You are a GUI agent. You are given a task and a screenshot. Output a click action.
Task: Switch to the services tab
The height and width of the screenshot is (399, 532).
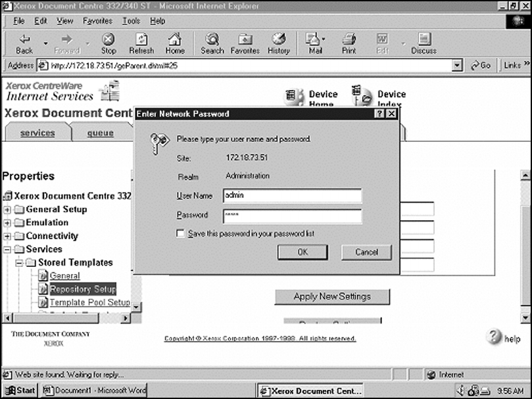[x=37, y=133]
